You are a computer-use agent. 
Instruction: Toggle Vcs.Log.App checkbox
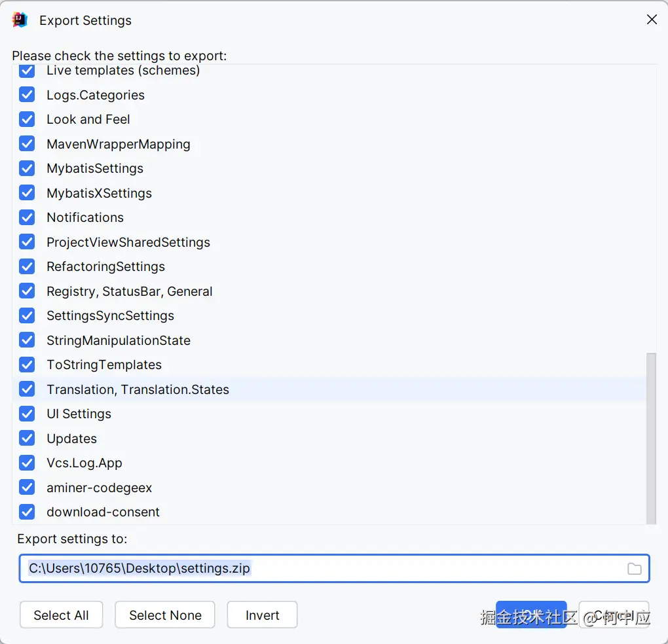(x=27, y=463)
